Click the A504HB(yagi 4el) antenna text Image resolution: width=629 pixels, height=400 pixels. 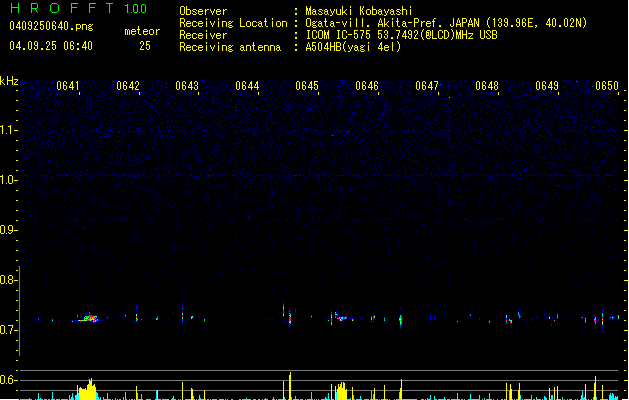353,47
